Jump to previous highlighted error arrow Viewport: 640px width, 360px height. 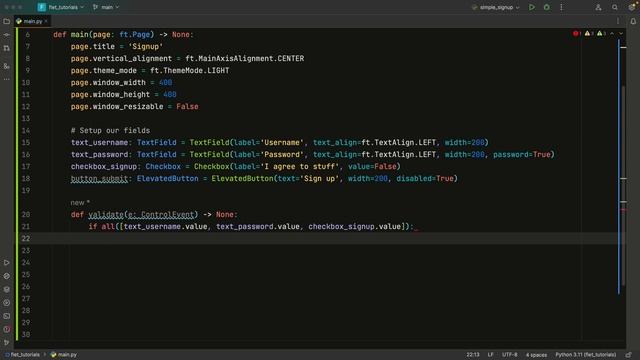(612, 33)
